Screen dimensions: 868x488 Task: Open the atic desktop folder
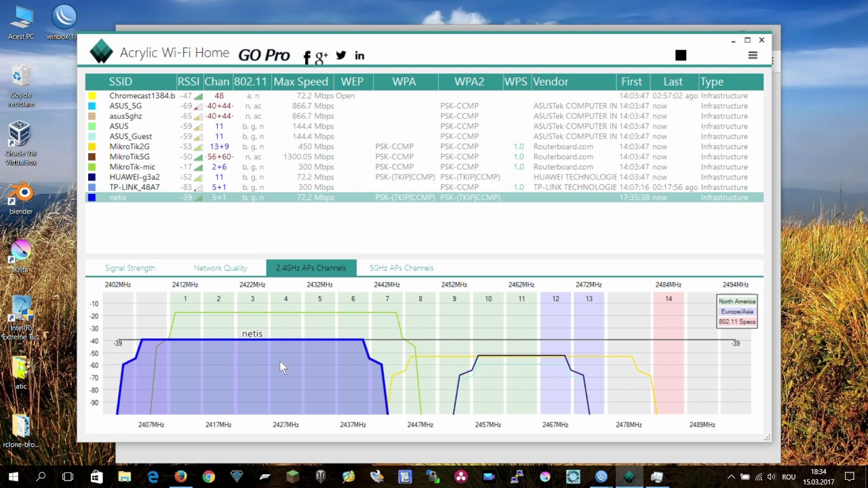click(21, 373)
